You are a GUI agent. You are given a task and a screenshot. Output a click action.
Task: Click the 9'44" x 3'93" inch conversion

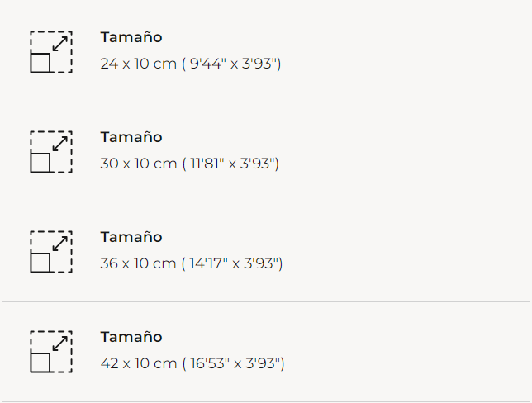click(x=235, y=64)
